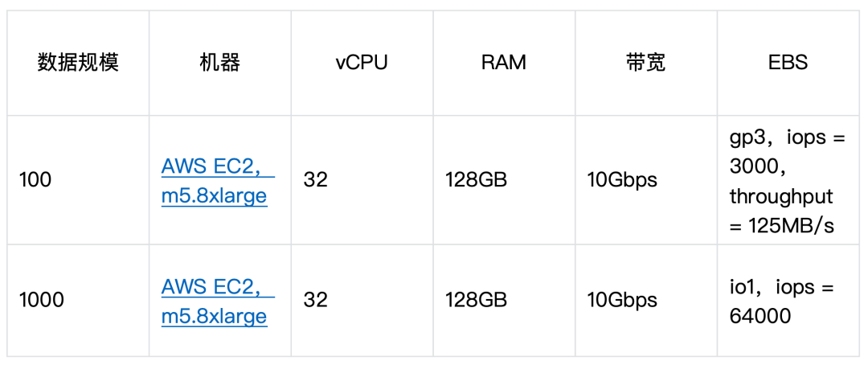Viewport: 868px width, 365px height.
Task: Select vCPU value 32 in 100 row
Action: pyautogui.click(x=316, y=180)
